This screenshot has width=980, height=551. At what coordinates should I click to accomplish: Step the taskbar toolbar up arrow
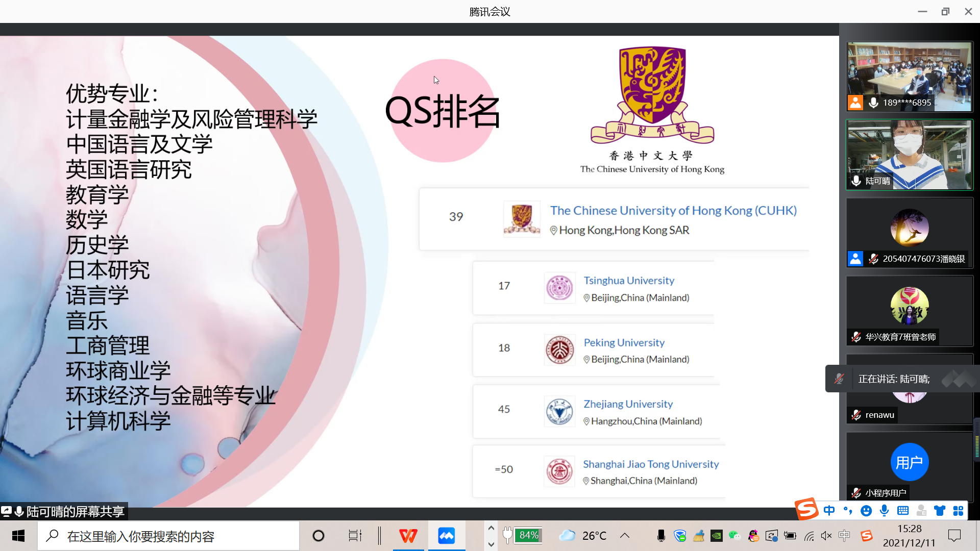point(491,528)
